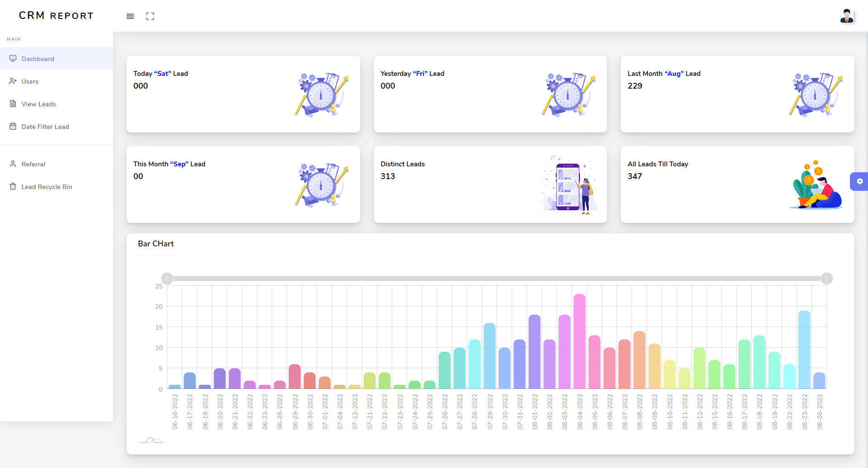This screenshot has width=868, height=468.
Task: Open the View Leads menu item
Action: pos(39,104)
